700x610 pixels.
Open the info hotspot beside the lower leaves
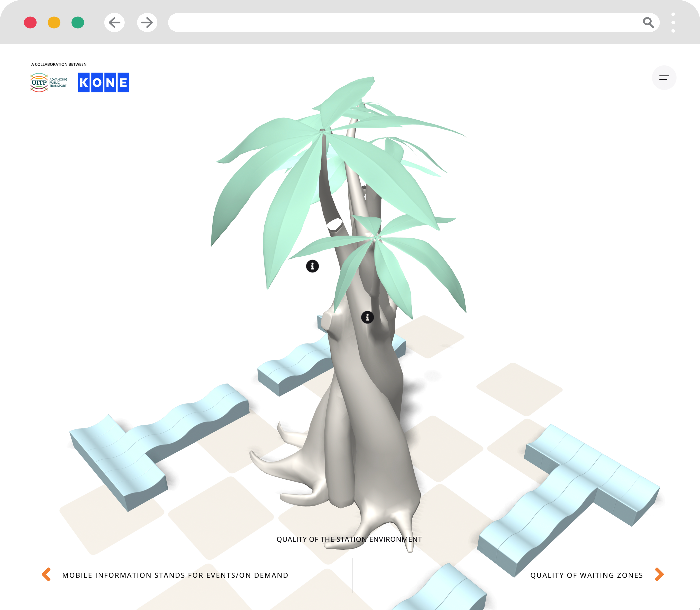point(312,266)
